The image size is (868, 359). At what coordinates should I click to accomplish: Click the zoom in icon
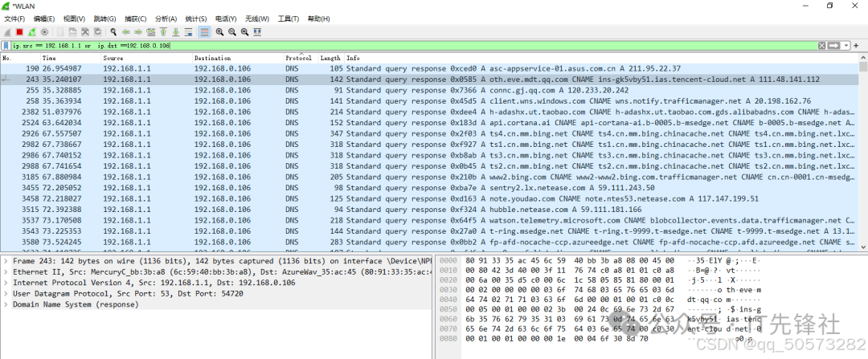click(x=219, y=31)
